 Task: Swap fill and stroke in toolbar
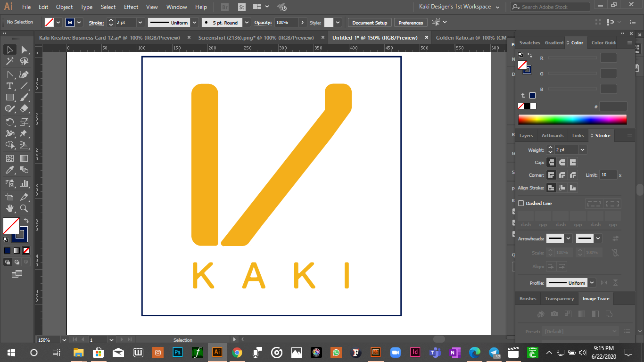tap(26, 220)
